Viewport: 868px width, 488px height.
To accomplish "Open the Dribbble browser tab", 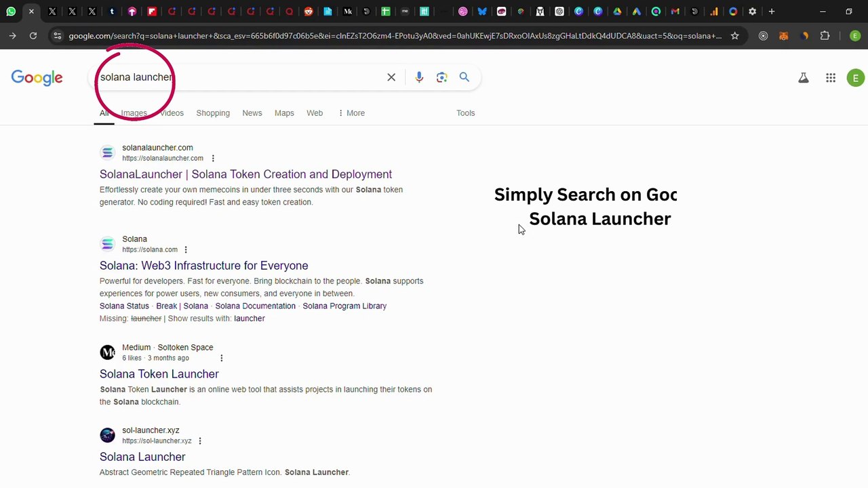I will 462,12.
